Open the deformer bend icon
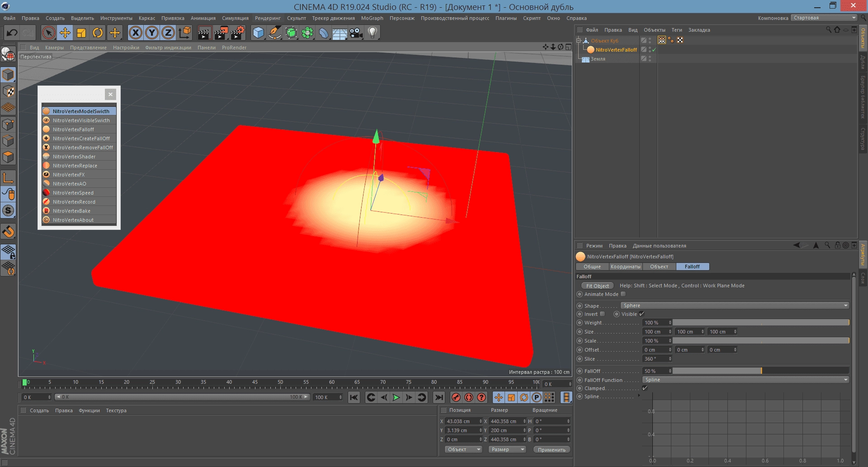 [x=324, y=33]
